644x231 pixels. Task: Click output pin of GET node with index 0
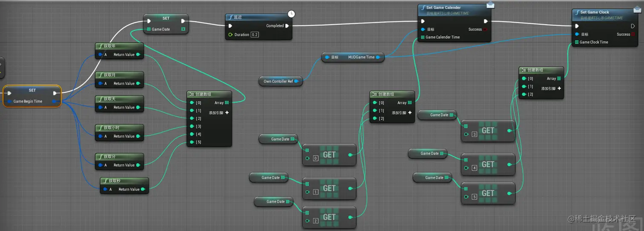(x=351, y=155)
